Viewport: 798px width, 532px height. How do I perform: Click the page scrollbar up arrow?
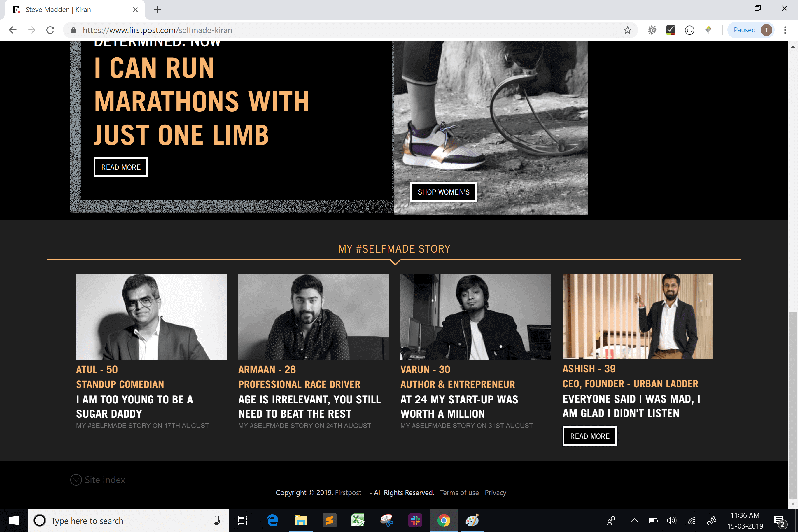pyautogui.click(x=793, y=46)
